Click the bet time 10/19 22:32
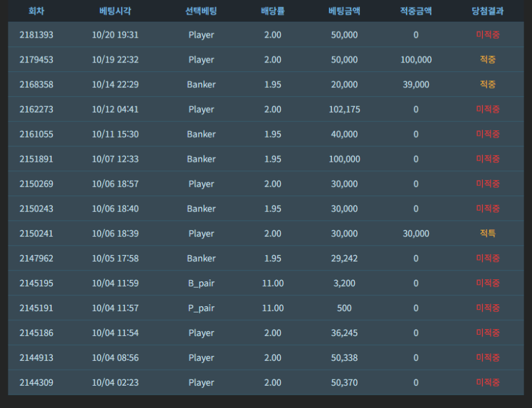The height and width of the screenshot is (408, 532). [x=115, y=60]
